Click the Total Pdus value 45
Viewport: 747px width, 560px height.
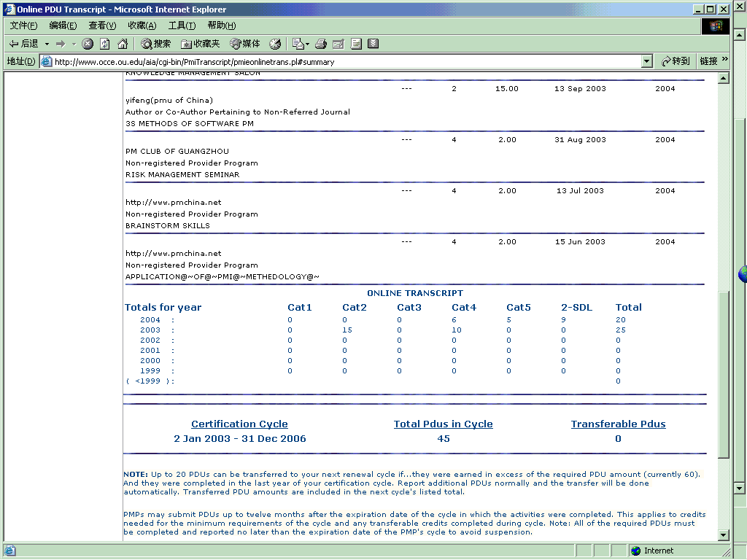click(444, 438)
